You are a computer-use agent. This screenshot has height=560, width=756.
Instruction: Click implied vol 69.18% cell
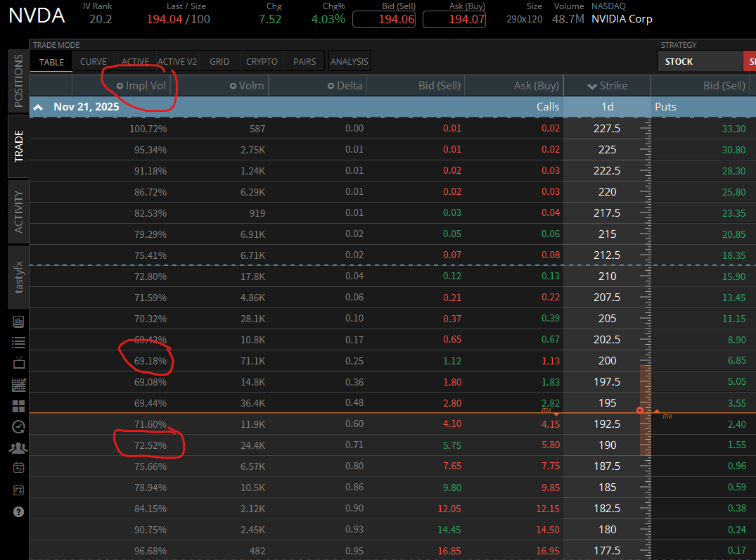tap(150, 362)
